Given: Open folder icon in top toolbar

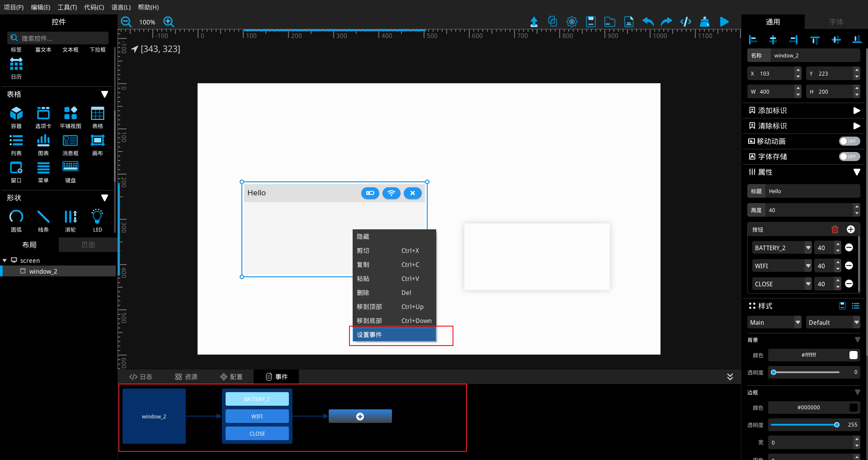Looking at the screenshot, I should coord(610,22).
